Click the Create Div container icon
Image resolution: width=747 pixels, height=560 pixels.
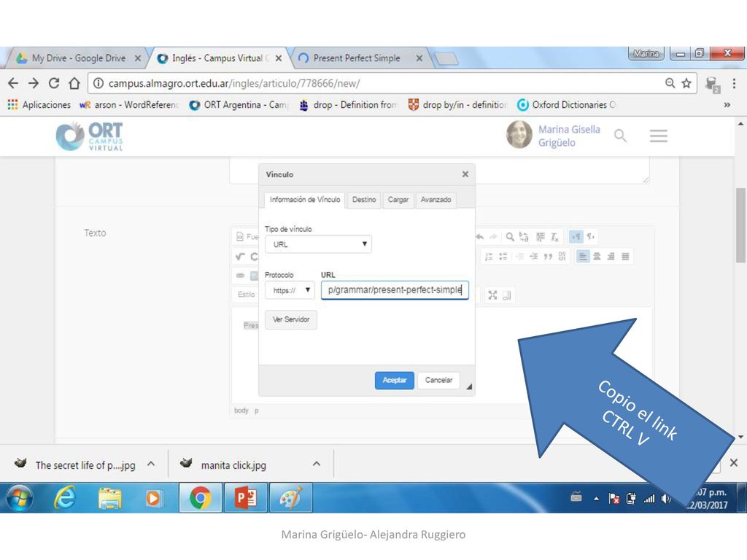[562, 257]
